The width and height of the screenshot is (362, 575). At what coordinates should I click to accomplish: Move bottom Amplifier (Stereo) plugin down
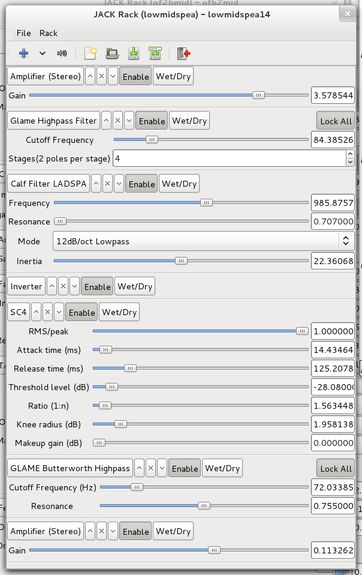[113, 531]
